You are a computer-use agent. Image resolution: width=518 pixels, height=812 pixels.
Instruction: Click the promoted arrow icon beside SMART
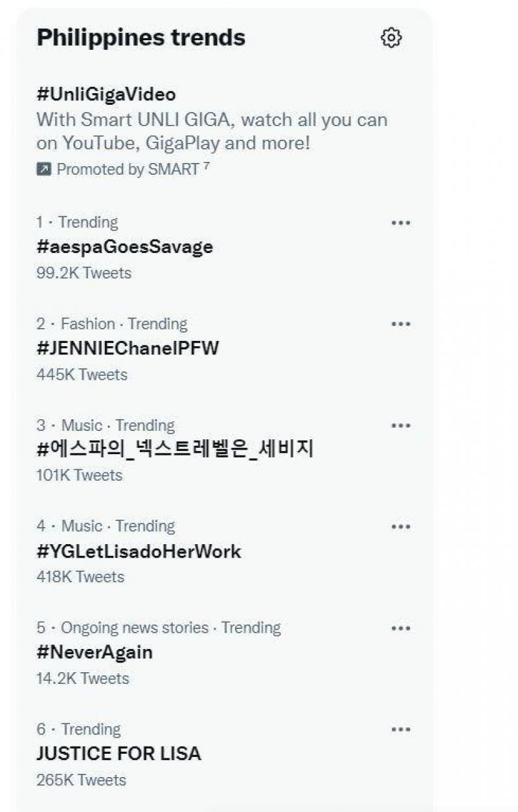pos(44,170)
